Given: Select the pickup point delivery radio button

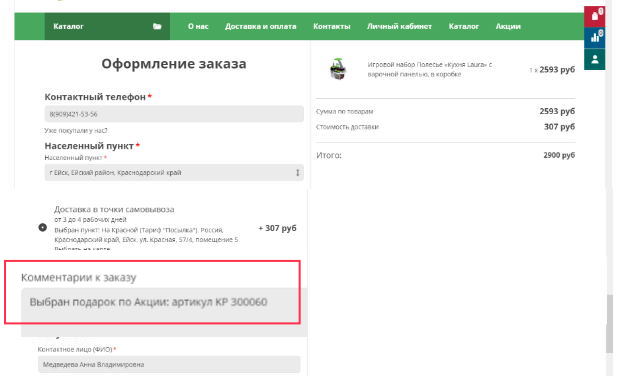Looking at the screenshot, I should click(x=43, y=228).
